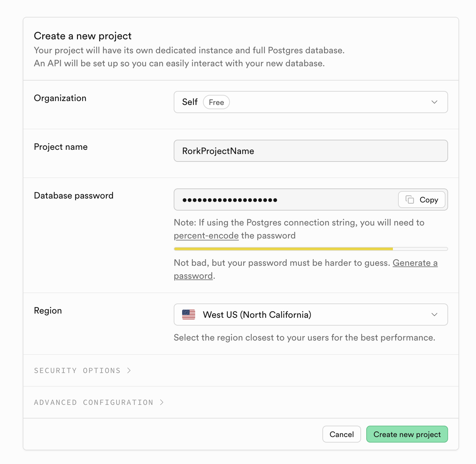Click the arrow next to ADVANCED CONFIGURATION
476x464 pixels.
tap(161, 402)
